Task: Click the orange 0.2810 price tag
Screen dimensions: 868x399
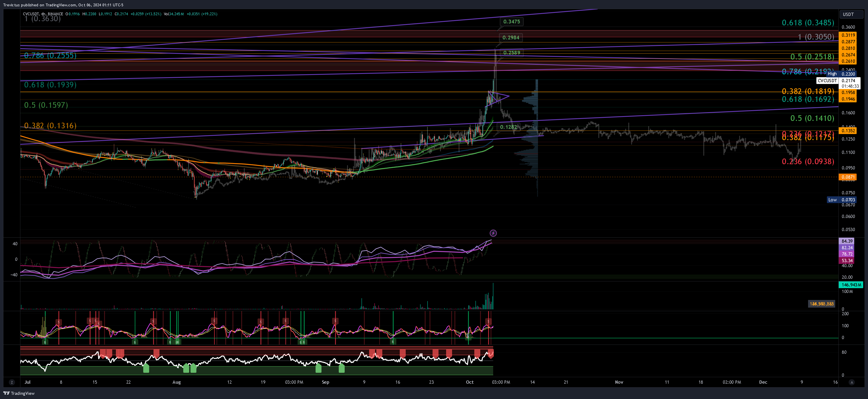Action: click(x=847, y=48)
